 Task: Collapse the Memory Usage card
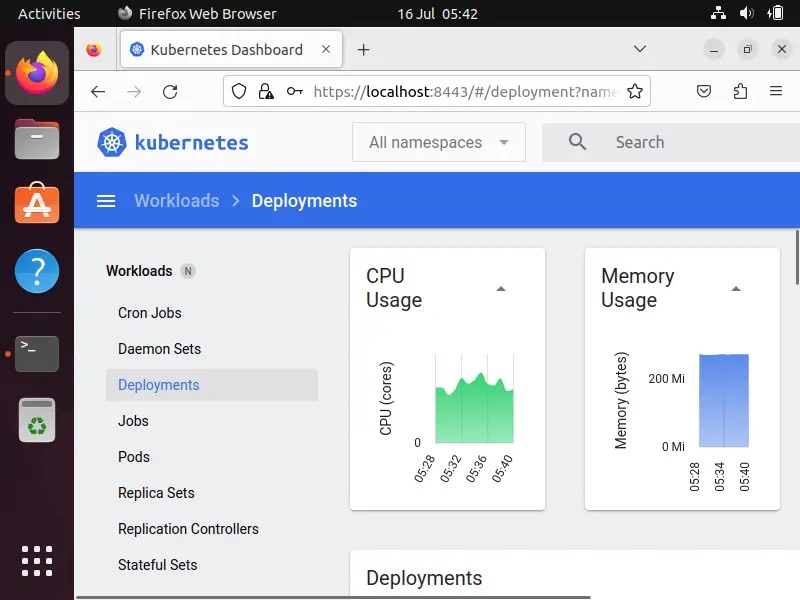coord(736,289)
